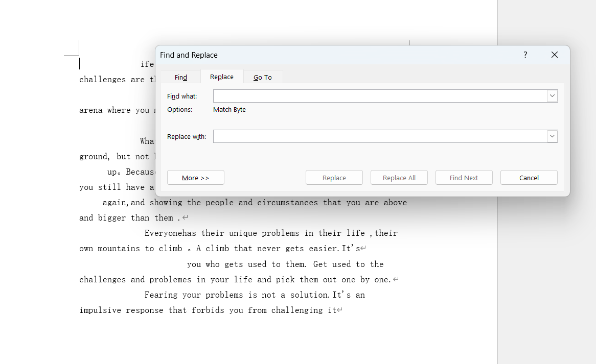Hit the Find Next button

pos(464,178)
